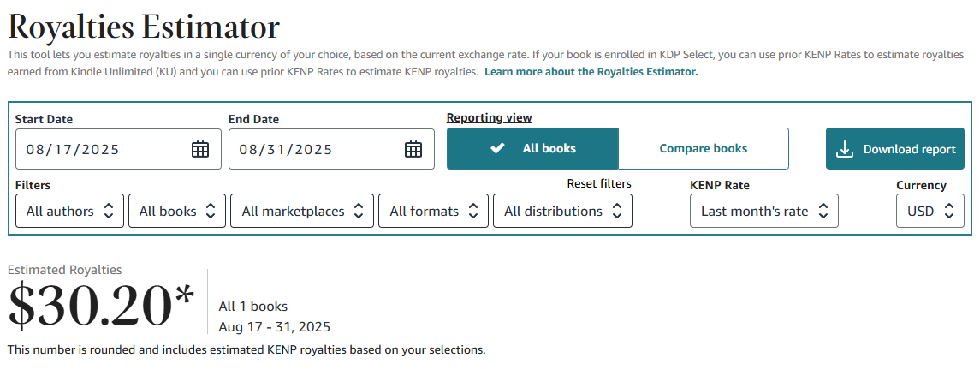Viewport: 980px width, 370px height.
Task: Click the Filters label
Action: pos(33,186)
